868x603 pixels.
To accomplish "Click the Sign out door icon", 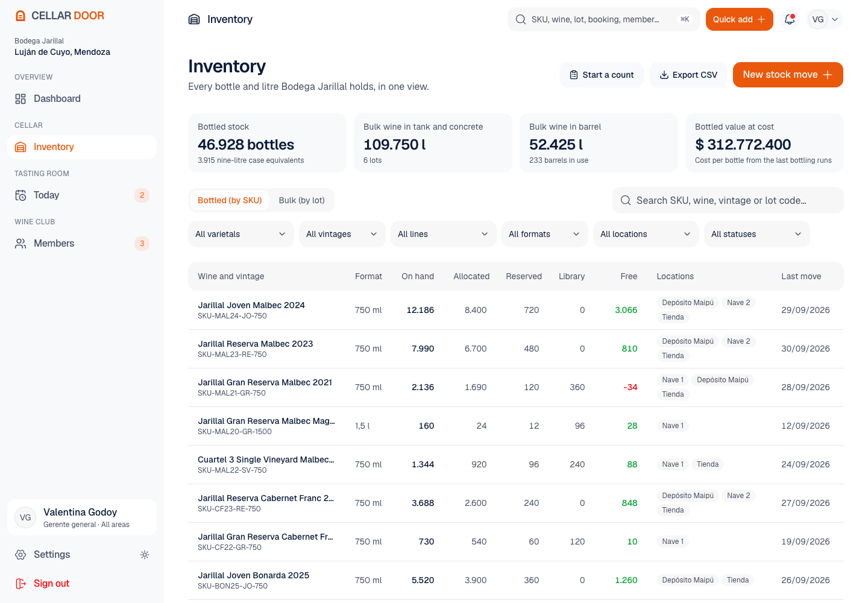I will click(x=20, y=584).
